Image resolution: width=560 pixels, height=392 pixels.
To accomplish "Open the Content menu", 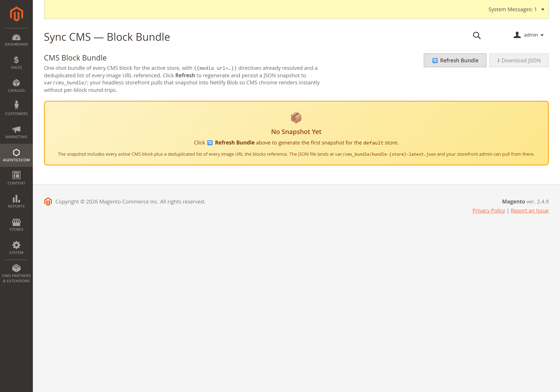I will pos(16,179).
